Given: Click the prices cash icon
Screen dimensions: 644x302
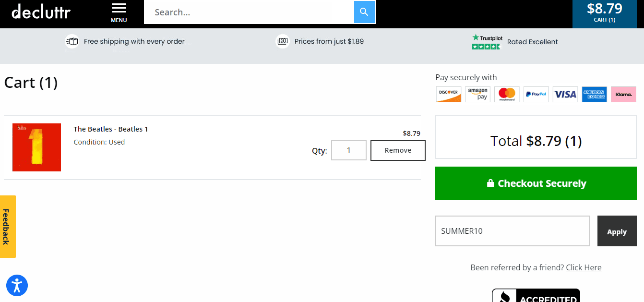Looking at the screenshot, I should (x=283, y=41).
